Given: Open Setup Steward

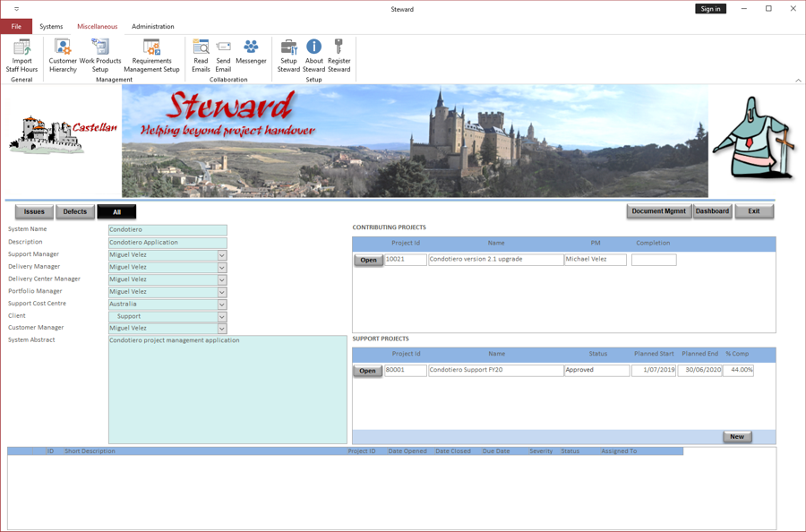Looking at the screenshot, I should (x=288, y=56).
